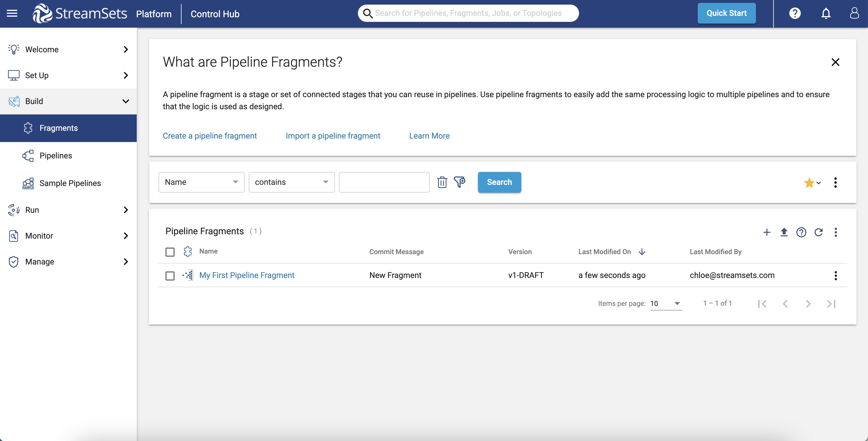Clear the search filter with trash icon
The image size is (868, 441).
tap(442, 182)
